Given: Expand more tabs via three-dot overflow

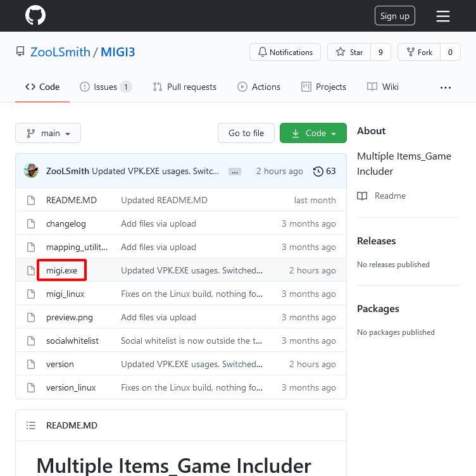Looking at the screenshot, I should click(x=446, y=87).
